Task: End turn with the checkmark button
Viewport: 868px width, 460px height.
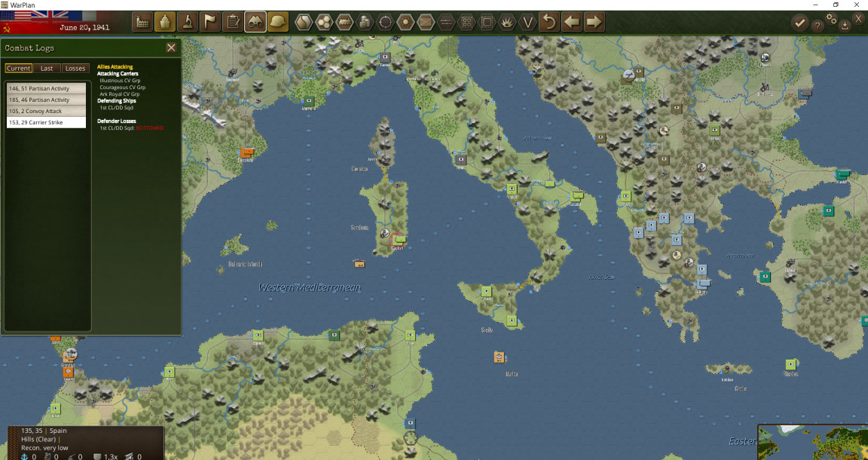Action: [x=799, y=23]
